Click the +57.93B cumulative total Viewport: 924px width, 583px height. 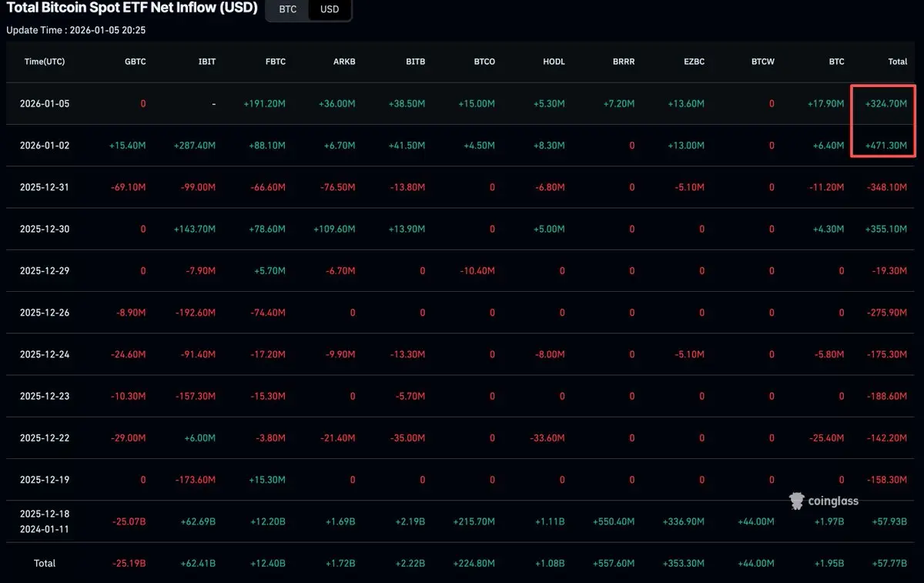[889, 521]
